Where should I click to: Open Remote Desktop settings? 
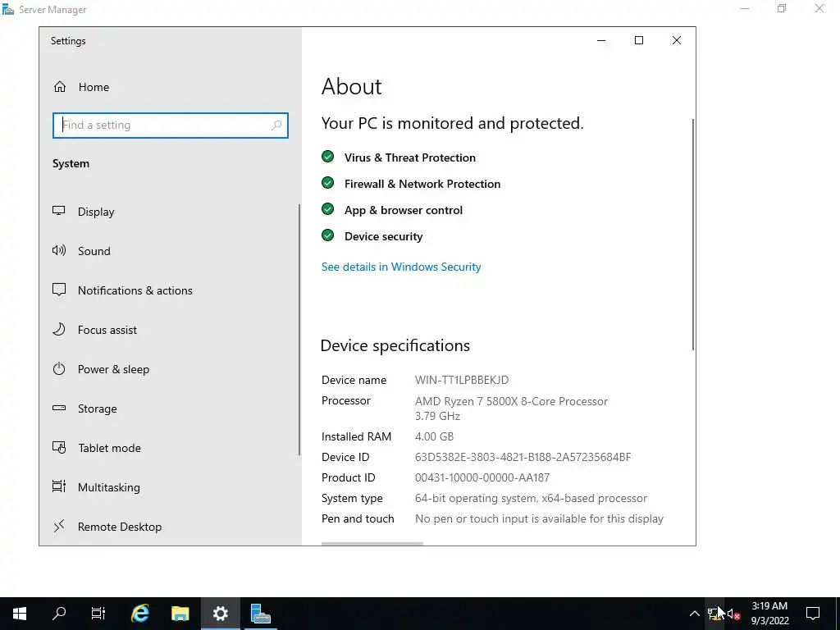[120, 527]
